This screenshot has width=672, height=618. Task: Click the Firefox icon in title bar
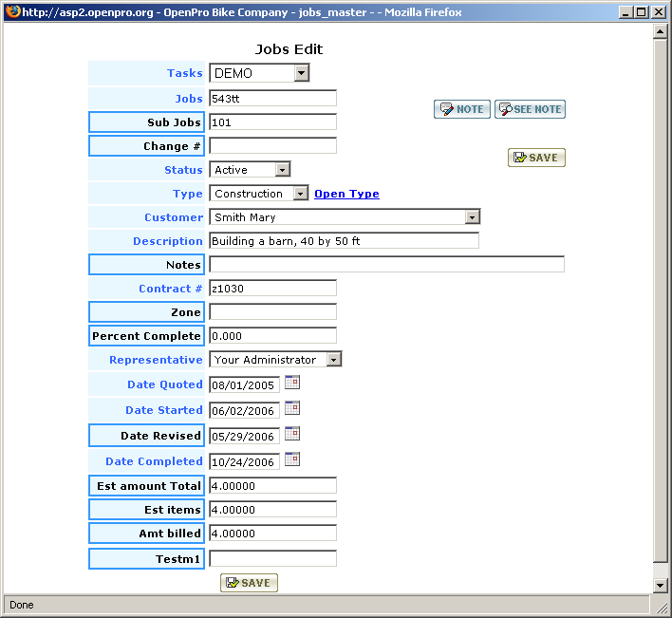point(11,11)
